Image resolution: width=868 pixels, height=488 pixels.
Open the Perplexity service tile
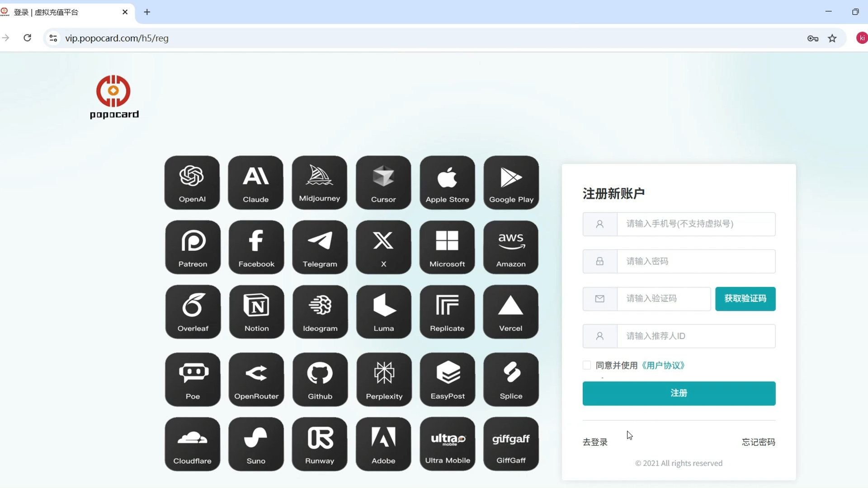coord(384,380)
